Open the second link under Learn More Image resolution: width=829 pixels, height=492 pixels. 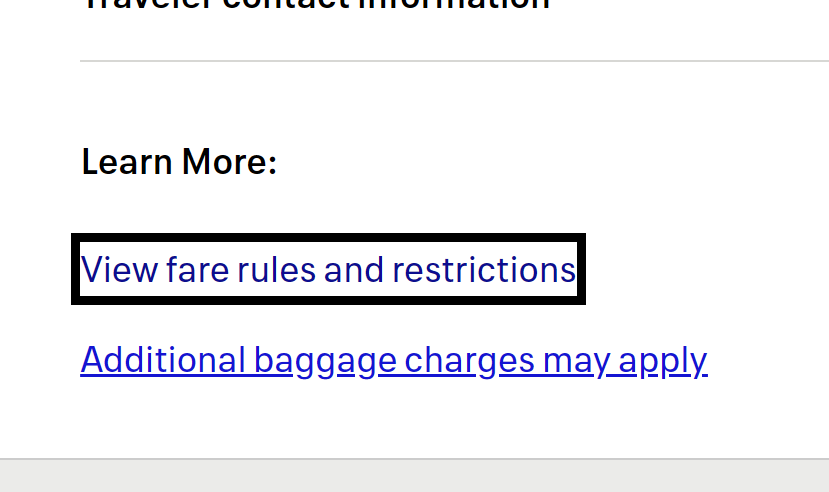(x=394, y=359)
